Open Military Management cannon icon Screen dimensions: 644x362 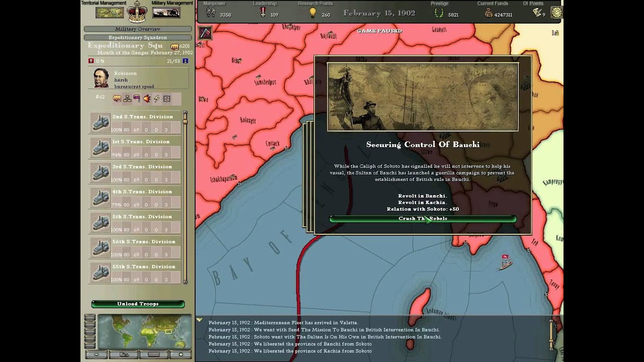(166, 13)
